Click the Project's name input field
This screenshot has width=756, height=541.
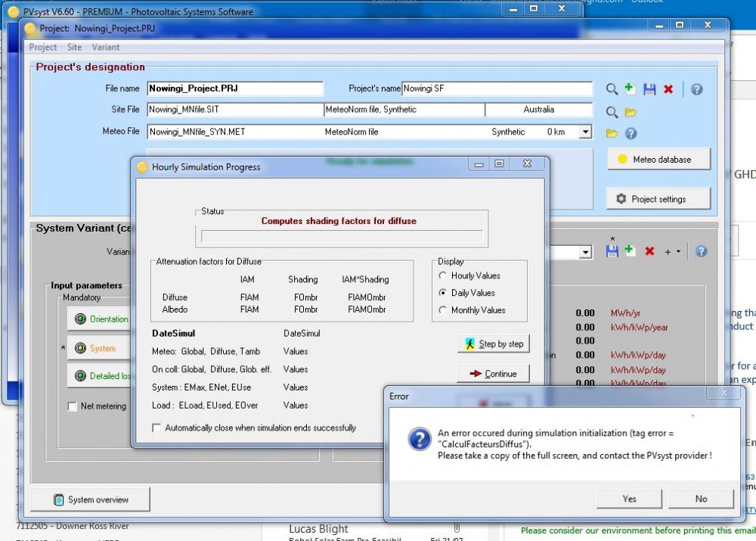coord(497,89)
